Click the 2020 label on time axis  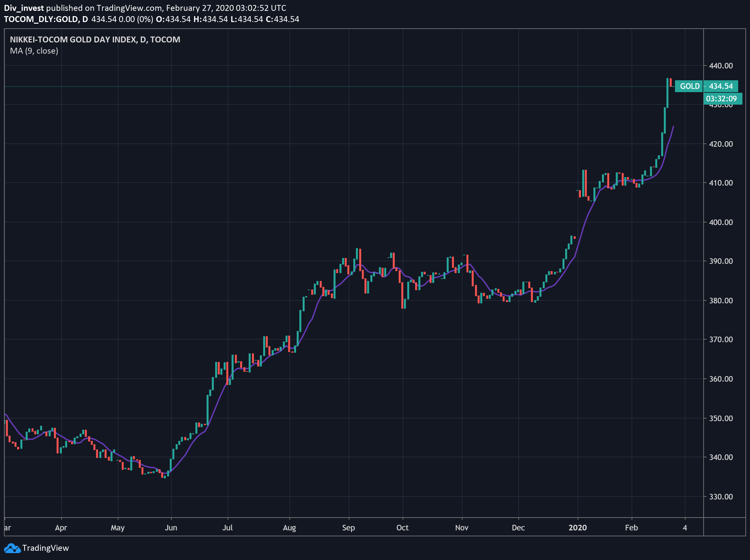point(578,528)
